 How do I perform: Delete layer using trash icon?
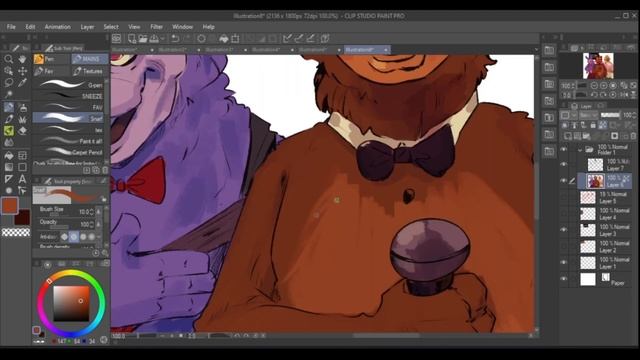633,136
